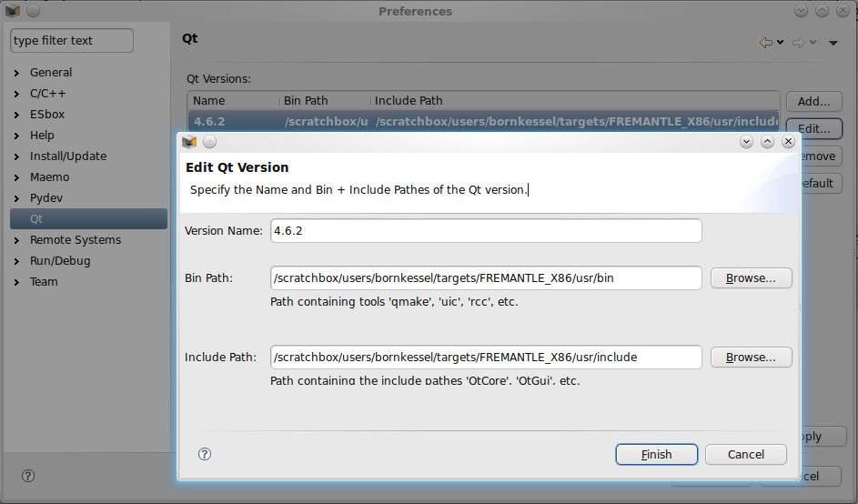Open the back history dropdown arrow
858x504 pixels.
point(781,43)
